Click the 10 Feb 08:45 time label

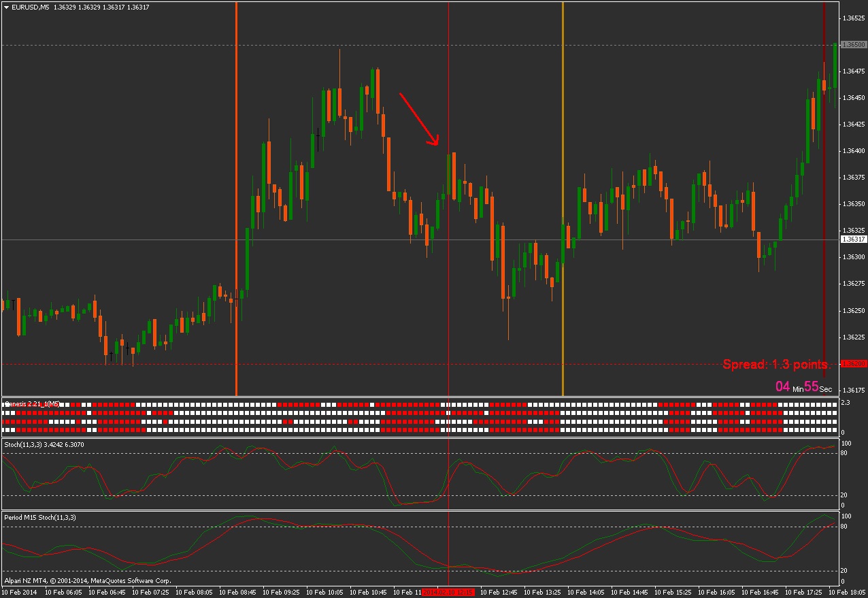point(237,593)
